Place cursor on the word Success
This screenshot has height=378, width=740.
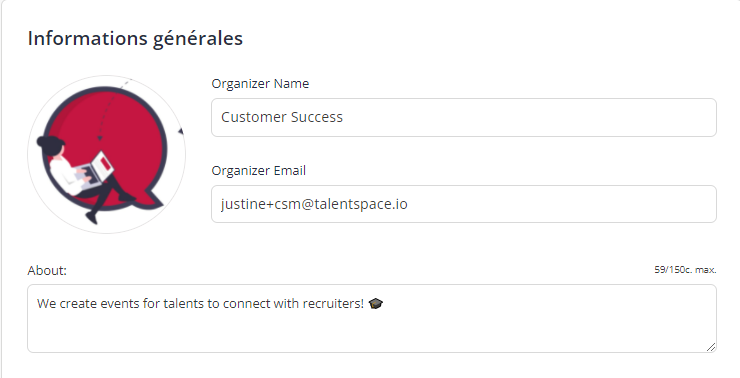click(317, 117)
